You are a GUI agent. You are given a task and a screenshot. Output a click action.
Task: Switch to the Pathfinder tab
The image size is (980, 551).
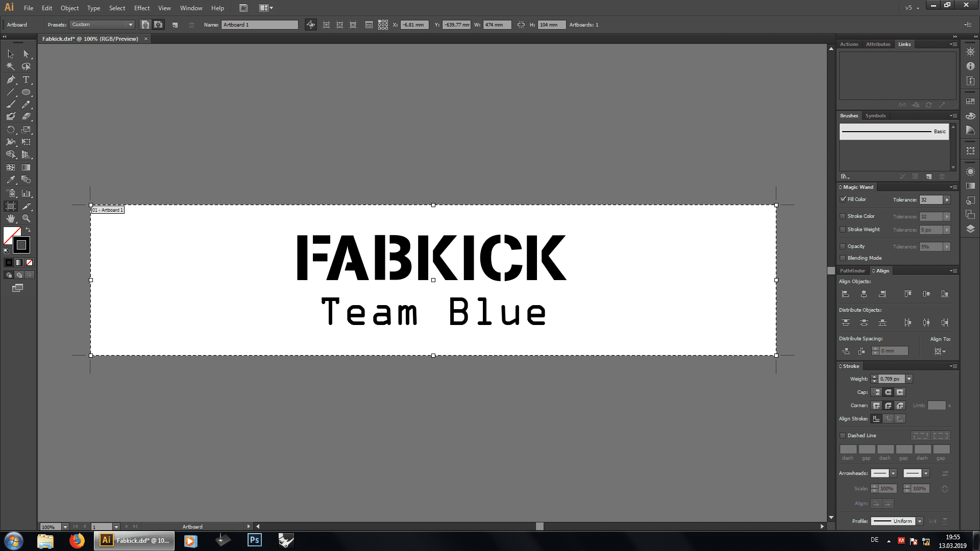click(852, 271)
